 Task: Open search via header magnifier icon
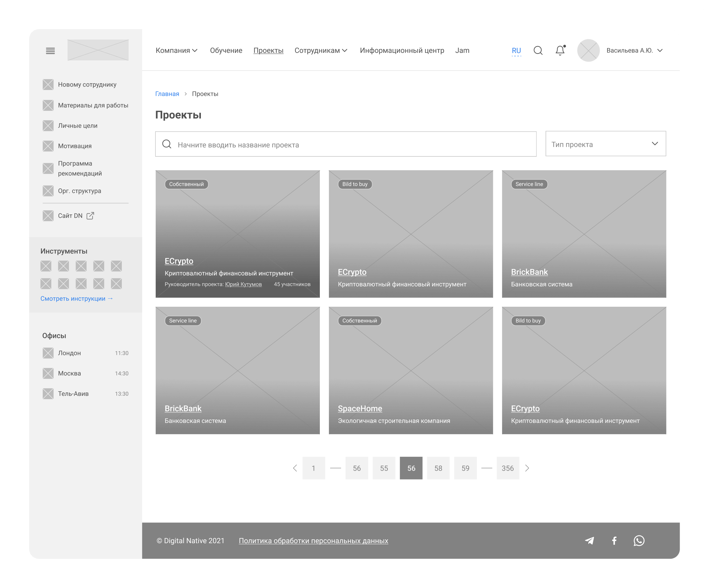coord(538,51)
